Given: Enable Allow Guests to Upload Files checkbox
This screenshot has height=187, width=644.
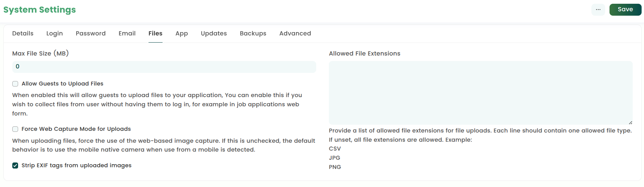Looking at the screenshot, I should click(x=15, y=84).
